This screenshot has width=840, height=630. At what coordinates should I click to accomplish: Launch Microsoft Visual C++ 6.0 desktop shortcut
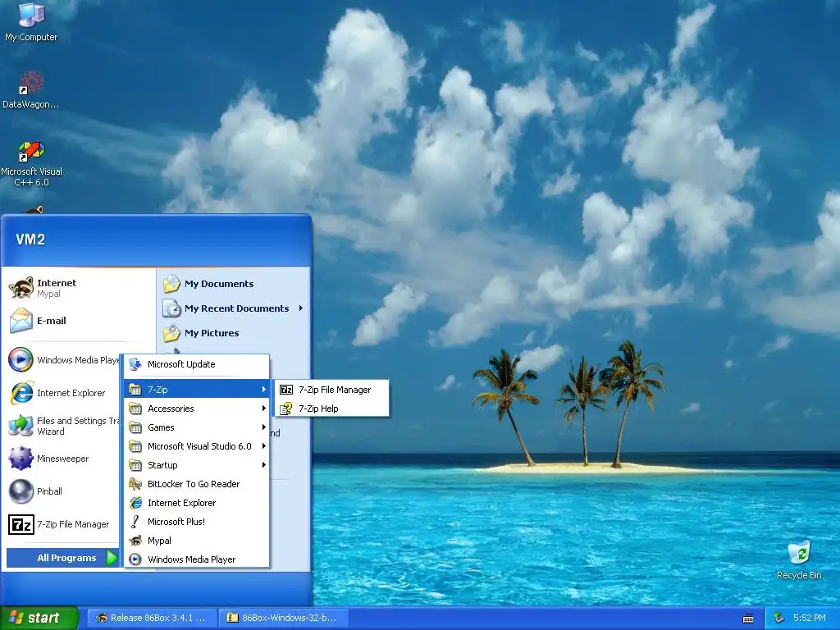coord(31,164)
